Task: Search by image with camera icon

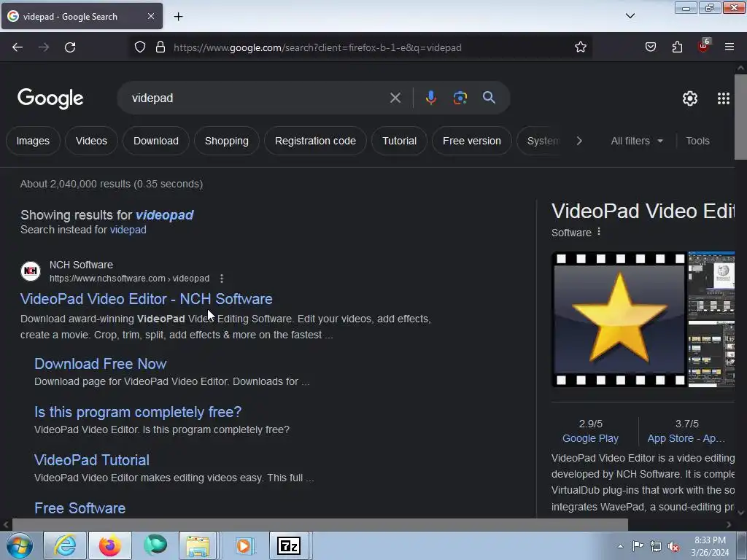Action: tap(460, 98)
